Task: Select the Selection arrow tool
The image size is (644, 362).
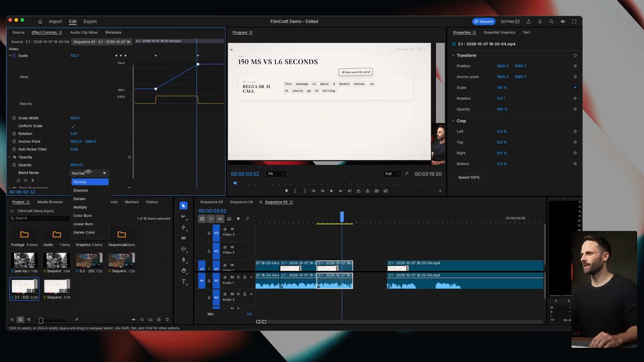Action: (183, 206)
